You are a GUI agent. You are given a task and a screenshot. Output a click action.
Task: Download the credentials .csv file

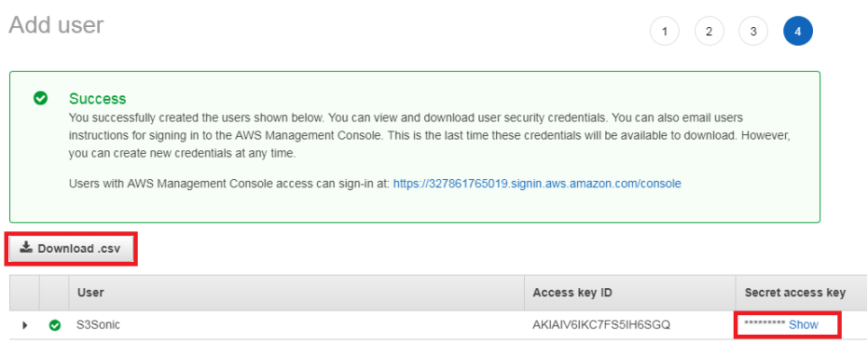(x=72, y=248)
